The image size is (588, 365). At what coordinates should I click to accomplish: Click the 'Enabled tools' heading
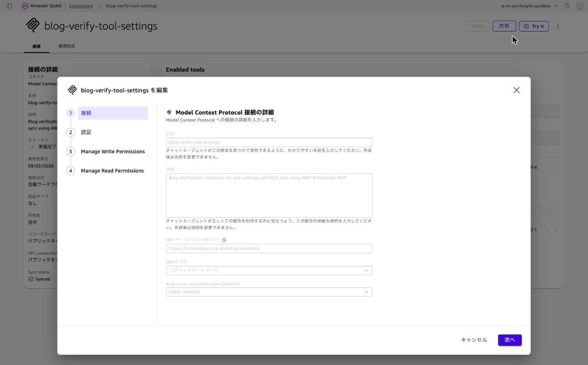(x=185, y=70)
